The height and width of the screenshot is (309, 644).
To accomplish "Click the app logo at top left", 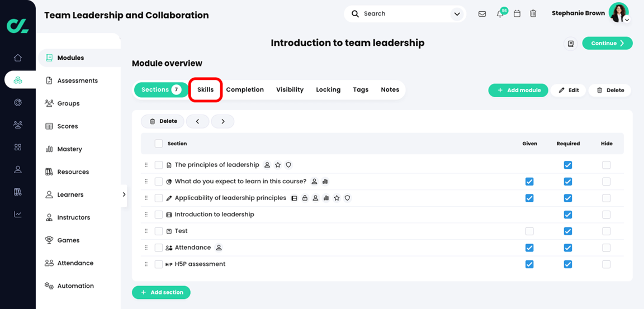I will click(18, 26).
